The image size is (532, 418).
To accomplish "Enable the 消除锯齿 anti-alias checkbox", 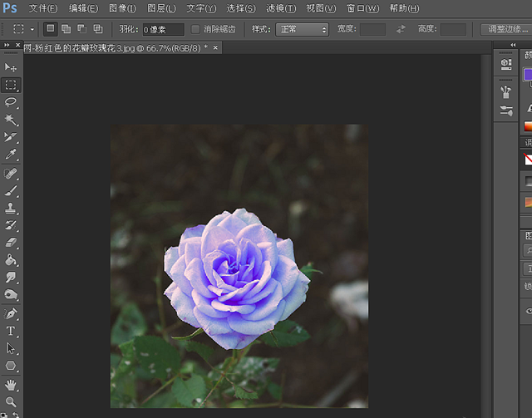I will (195, 29).
